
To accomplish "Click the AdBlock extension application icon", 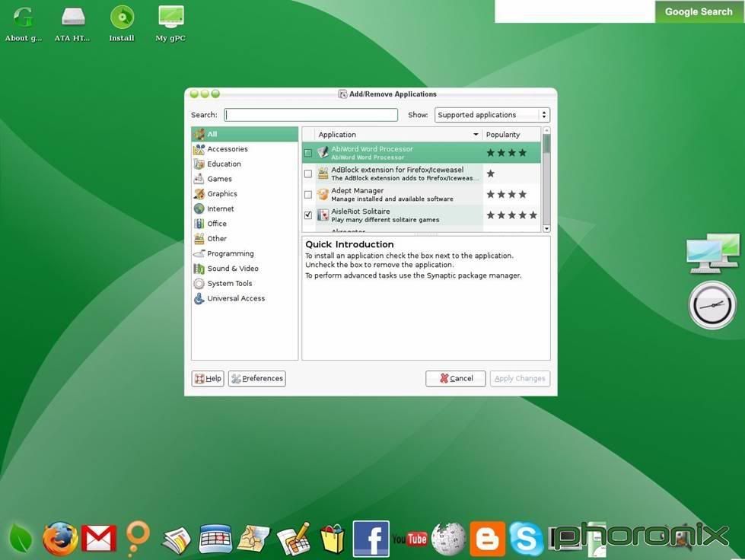I will pos(323,173).
